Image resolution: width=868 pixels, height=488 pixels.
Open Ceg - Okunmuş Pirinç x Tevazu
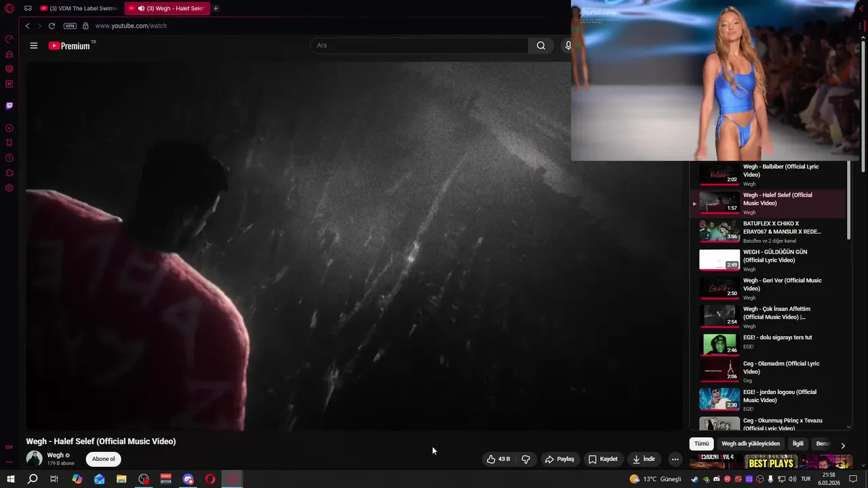click(768, 423)
